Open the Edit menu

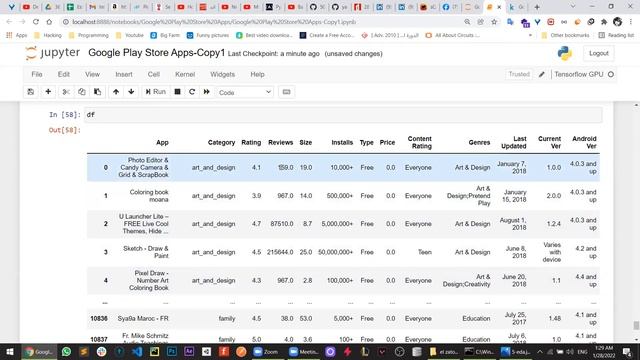tap(63, 74)
